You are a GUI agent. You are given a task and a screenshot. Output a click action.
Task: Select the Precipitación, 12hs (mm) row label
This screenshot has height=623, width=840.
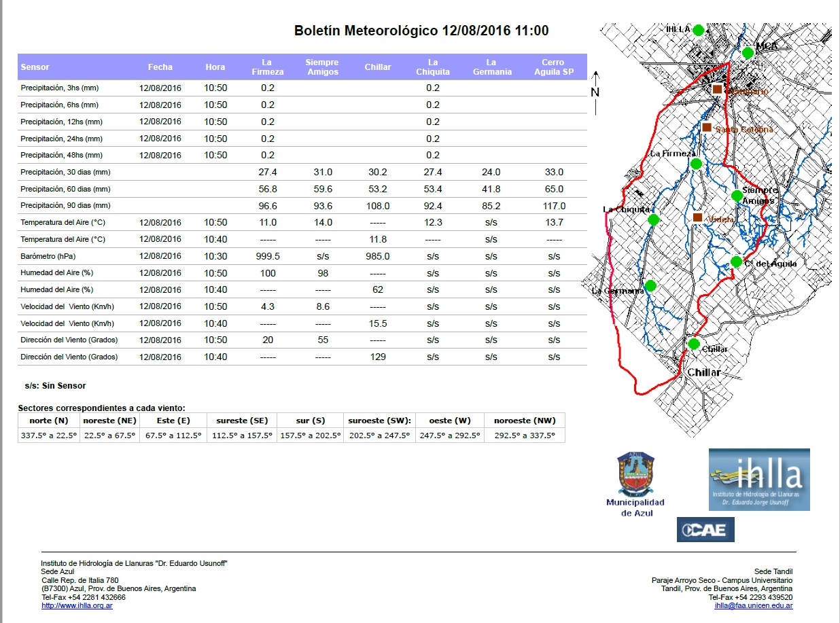(62, 122)
